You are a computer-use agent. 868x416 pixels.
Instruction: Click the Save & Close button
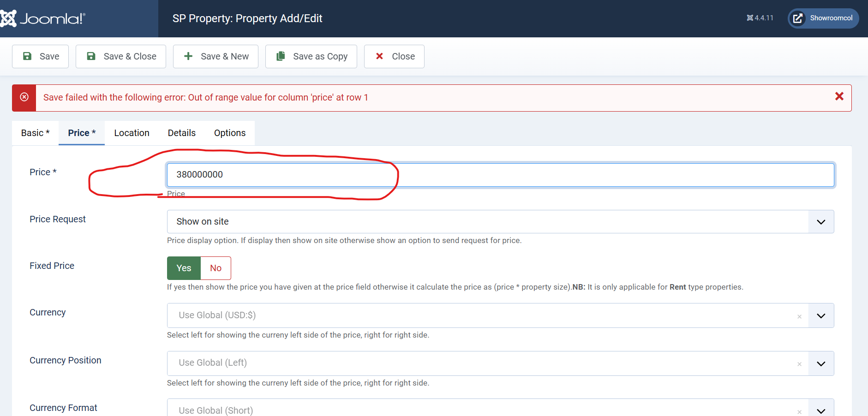(121, 56)
